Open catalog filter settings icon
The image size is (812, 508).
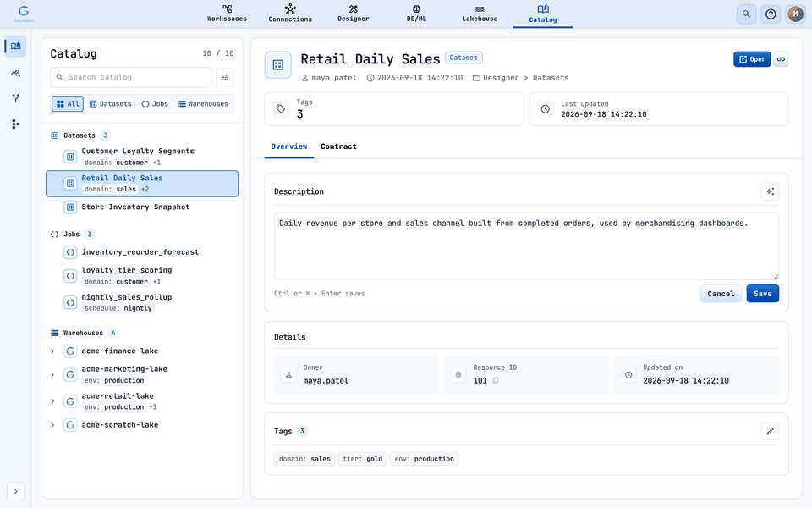(x=225, y=77)
